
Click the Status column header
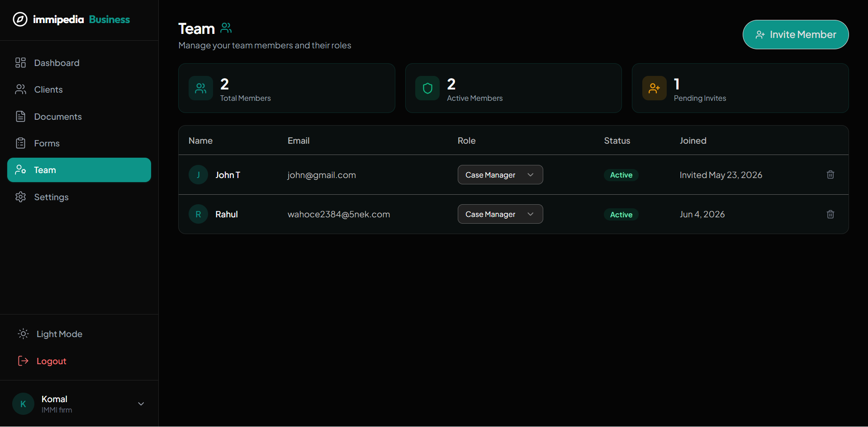click(617, 141)
